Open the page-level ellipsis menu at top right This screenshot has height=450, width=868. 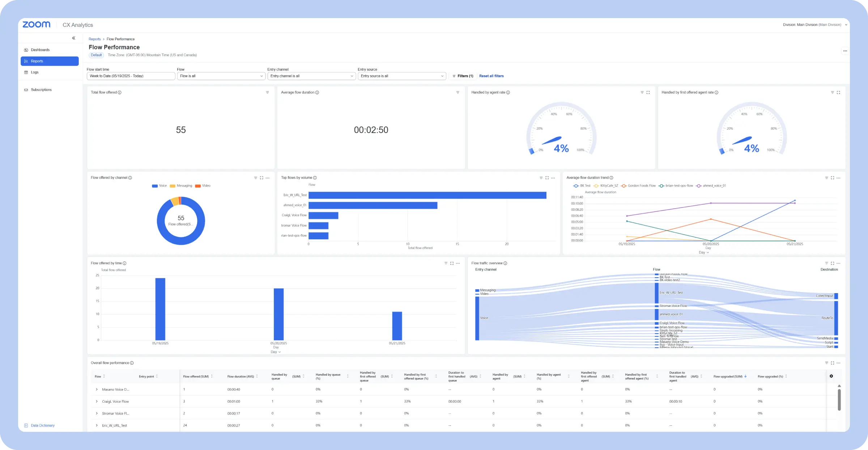845,51
